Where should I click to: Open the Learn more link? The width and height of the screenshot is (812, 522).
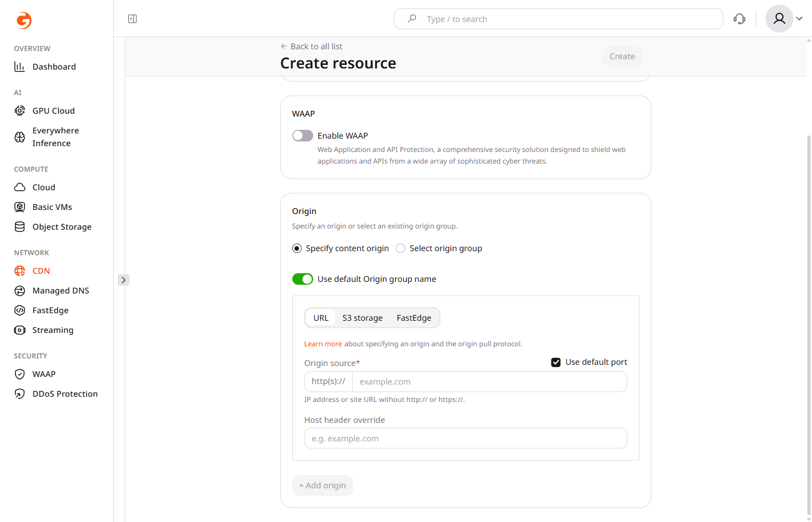[323, 344]
